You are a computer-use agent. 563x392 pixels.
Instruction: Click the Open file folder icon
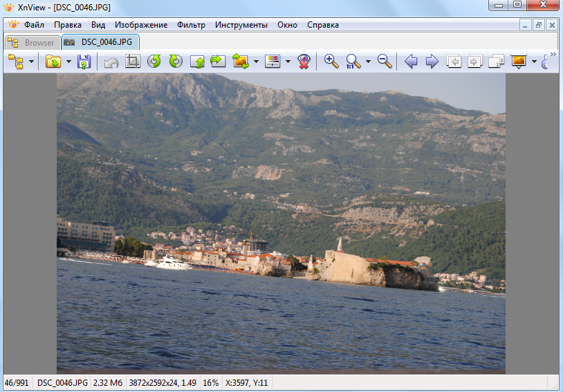[53, 62]
